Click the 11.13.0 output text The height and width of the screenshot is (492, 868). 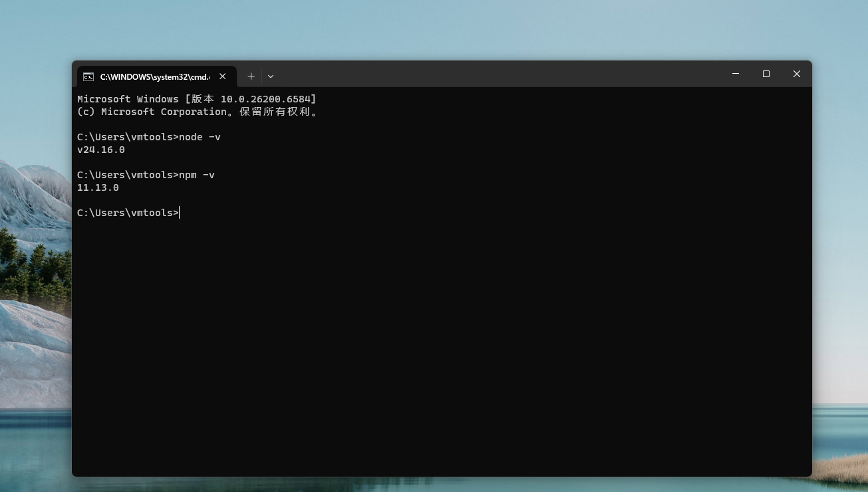98,187
